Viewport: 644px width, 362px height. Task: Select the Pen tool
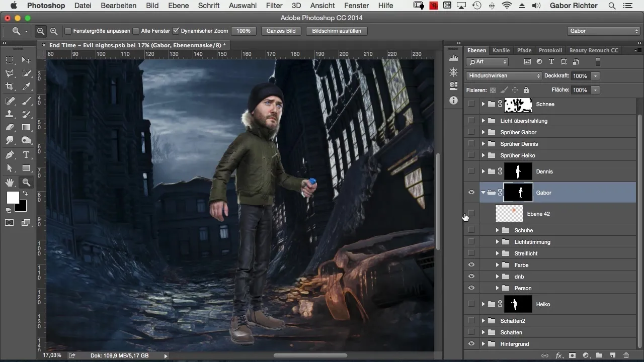(x=10, y=155)
